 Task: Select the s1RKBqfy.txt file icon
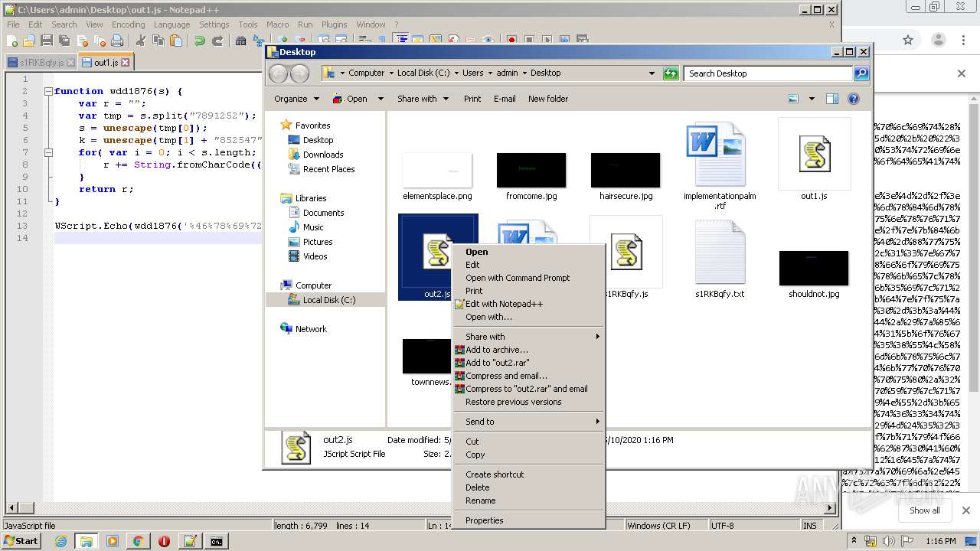coord(720,253)
